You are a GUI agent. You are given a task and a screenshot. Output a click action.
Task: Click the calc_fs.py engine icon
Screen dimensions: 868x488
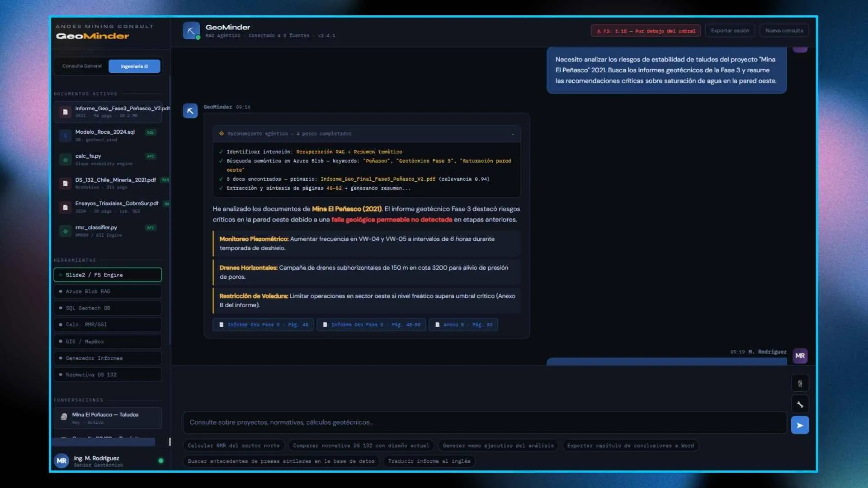click(x=65, y=160)
